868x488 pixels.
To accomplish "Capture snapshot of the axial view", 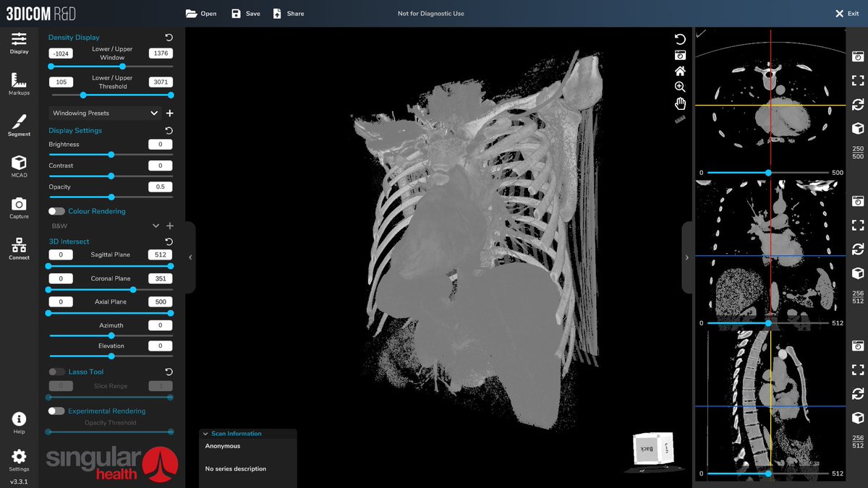I will click(858, 56).
